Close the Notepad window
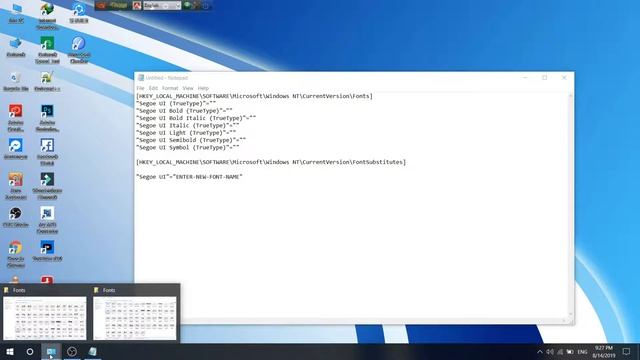 coord(564,78)
